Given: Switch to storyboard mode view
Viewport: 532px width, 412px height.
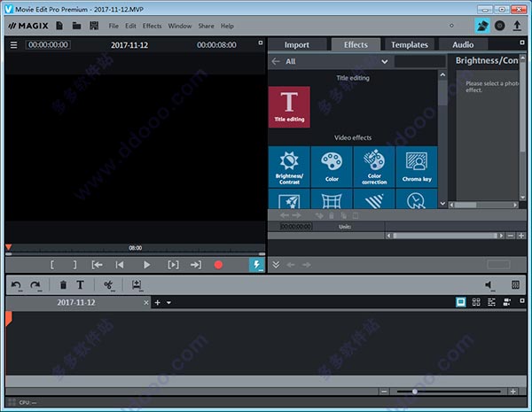Looking at the screenshot, I should click(460, 302).
